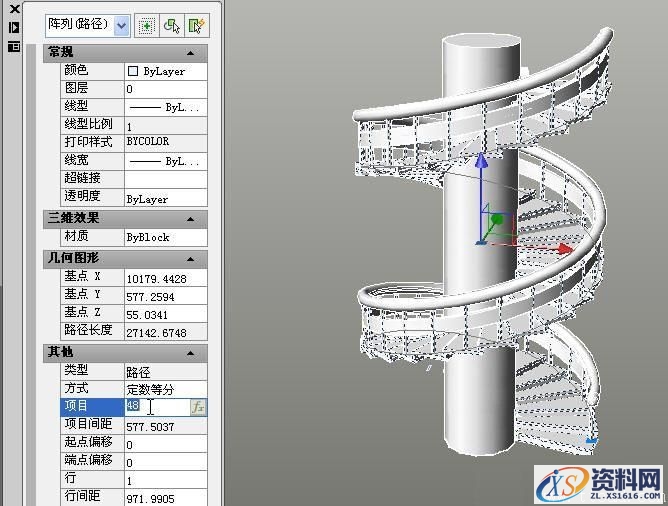Open the 阵列(路径) object type dropdown
This screenshot has height=506, width=668.
122,25
